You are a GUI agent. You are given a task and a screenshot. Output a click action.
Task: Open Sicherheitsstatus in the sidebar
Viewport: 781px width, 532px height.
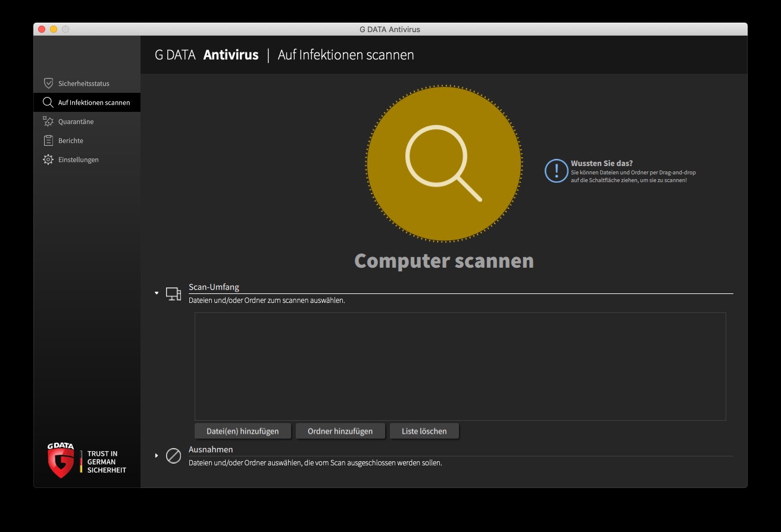pyautogui.click(x=87, y=83)
